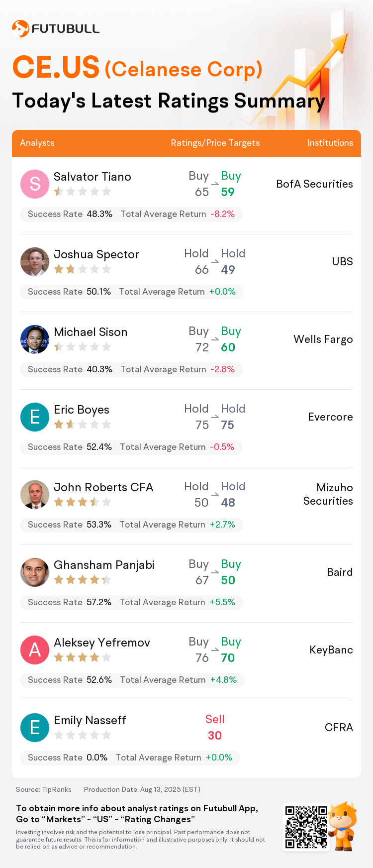The height and width of the screenshot is (868, 373).
Task: Click the Institutions column header
Action: (330, 143)
